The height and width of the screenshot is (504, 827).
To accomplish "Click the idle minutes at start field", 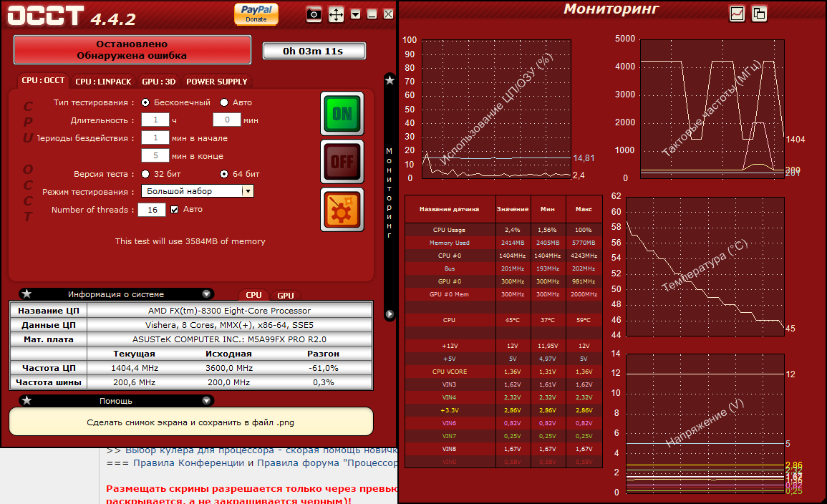I will 155,138.
